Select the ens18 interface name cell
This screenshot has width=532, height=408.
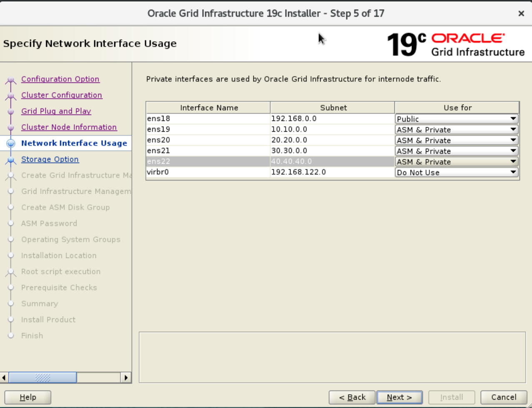coord(208,119)
